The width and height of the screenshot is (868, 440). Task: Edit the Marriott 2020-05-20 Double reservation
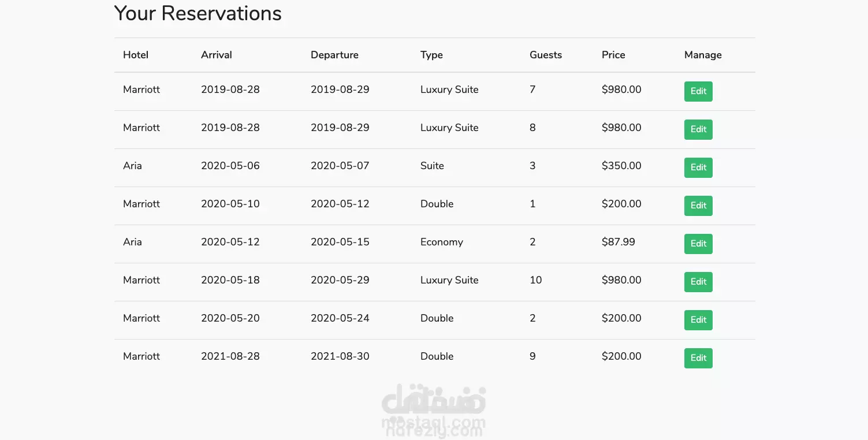pyautogui.click(x=698, y=320)
